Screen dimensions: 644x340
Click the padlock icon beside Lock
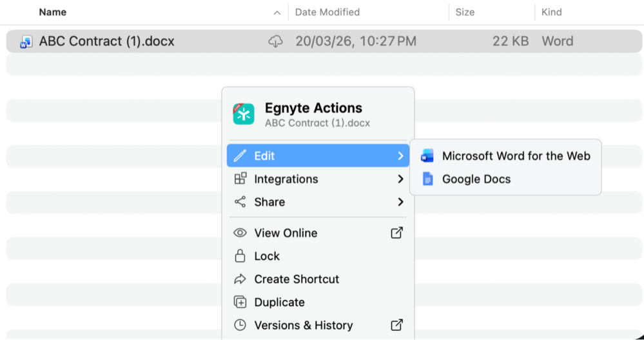click(x=240, y=255)
